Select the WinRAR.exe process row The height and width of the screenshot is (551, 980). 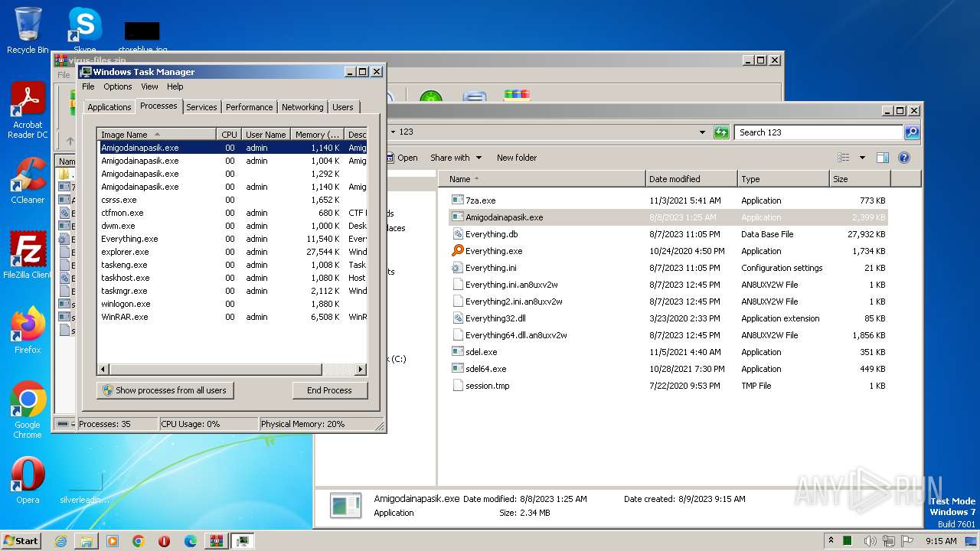tap(233, 317)
